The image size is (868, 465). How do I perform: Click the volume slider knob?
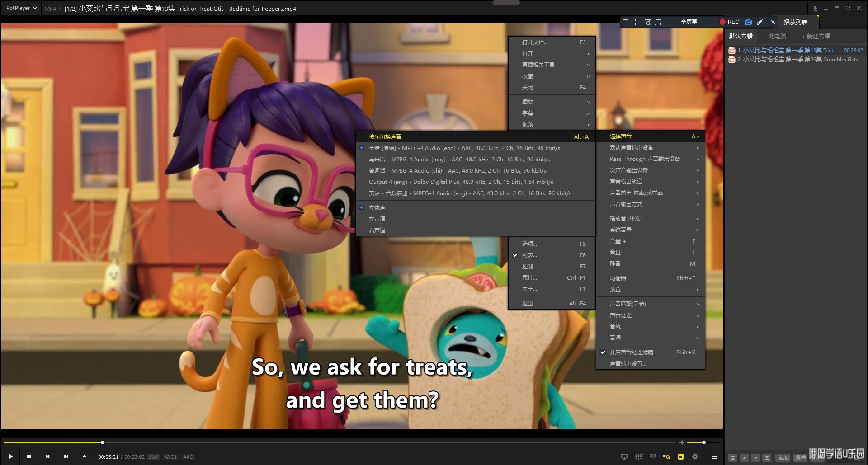tap(703, 442)
